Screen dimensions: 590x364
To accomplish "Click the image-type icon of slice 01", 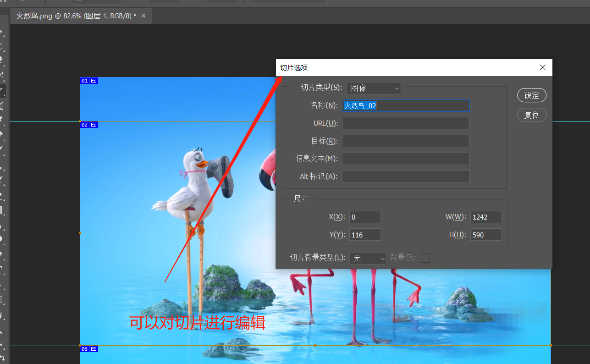I will pos(94,81).
